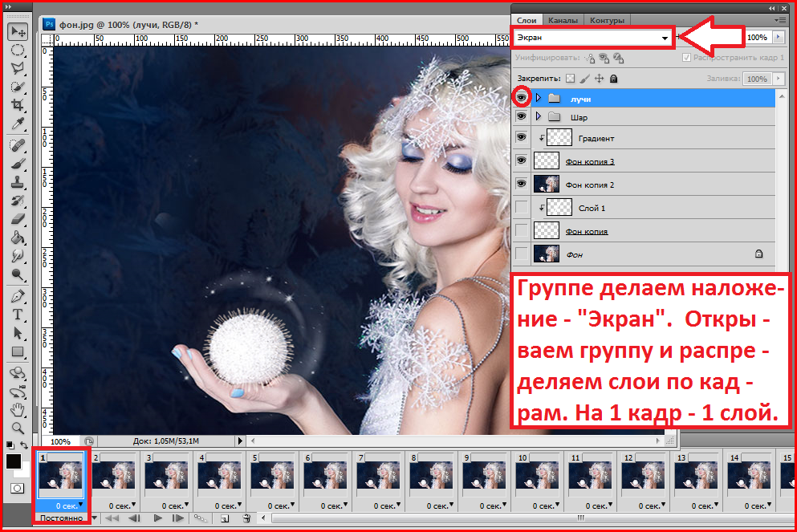Switch to the Контуры tab
797x532 pixels.
pos(607,20)
